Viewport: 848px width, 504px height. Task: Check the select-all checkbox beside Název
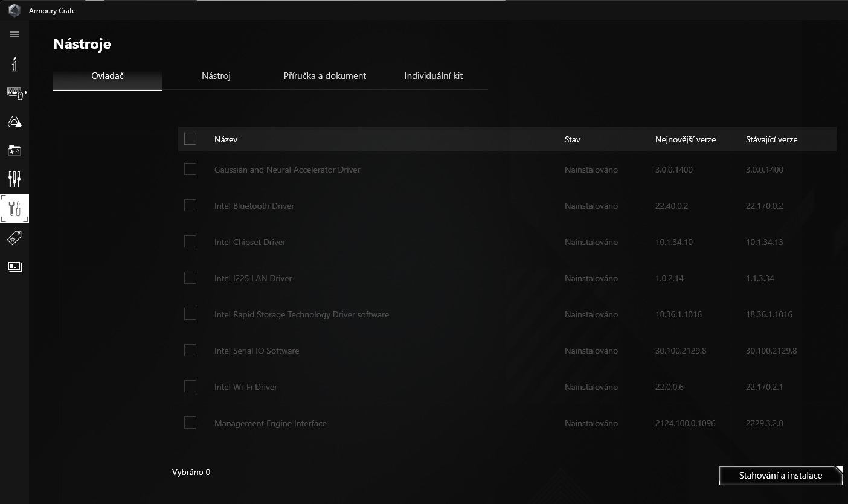pos(190,139)
